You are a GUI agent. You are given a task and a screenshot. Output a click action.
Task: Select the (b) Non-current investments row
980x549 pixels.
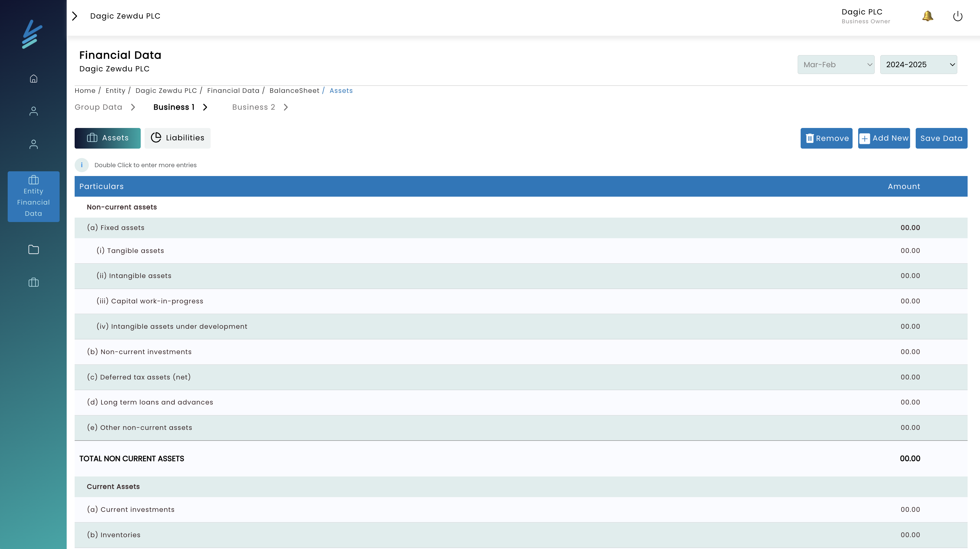[x=521, y=352]
